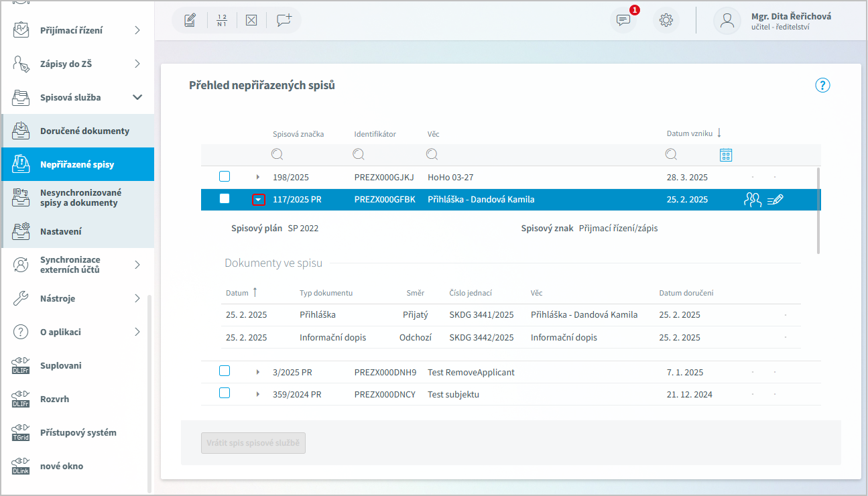The image size is (868, 496).
Task: Click search icon under Identifikátor
Action: click(359, 155)
